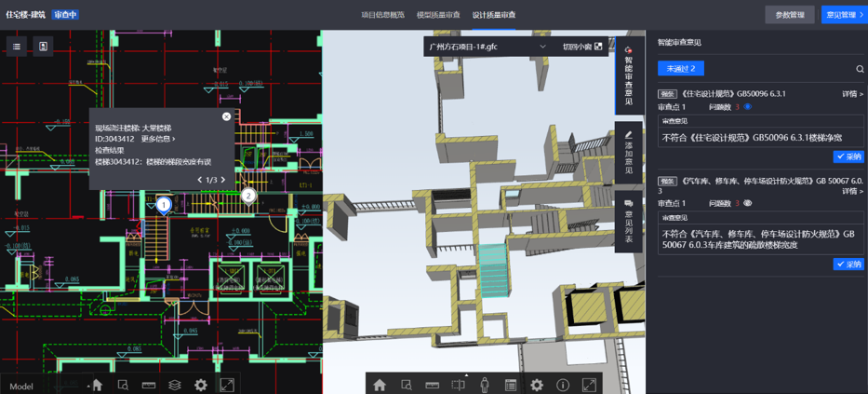Click the 更多信息 link in the popup
The image size is (868, 394).
[158, 139]
